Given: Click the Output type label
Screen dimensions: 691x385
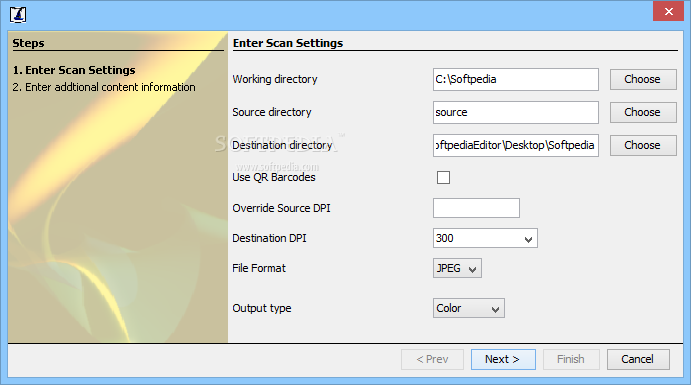Looking at the screenshot, I should pyautogui.click(x=262, y=308).
